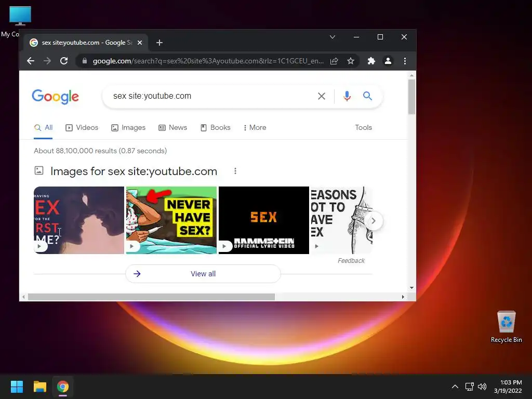
Task: Switch to News results tab
Action: (172, 128)
